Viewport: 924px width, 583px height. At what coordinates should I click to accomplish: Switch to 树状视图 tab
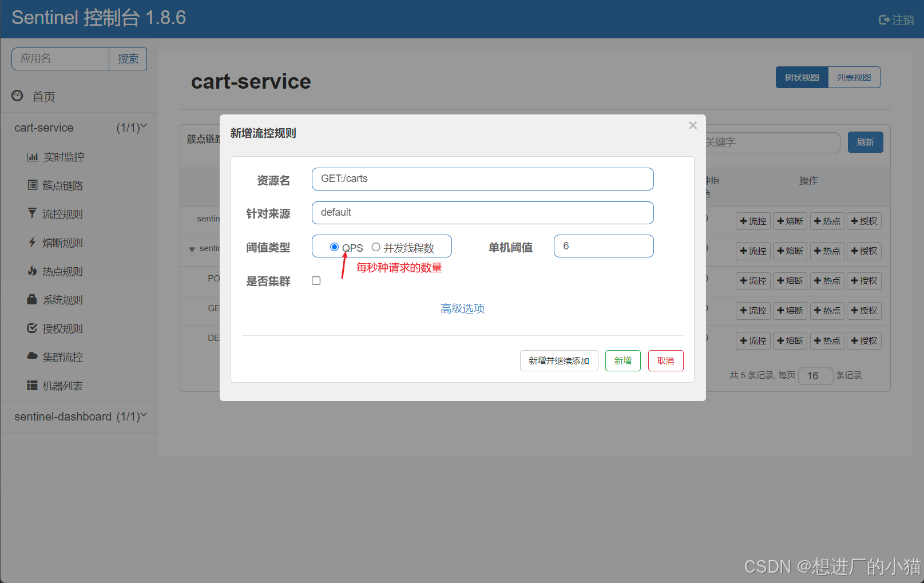point(802,77)
